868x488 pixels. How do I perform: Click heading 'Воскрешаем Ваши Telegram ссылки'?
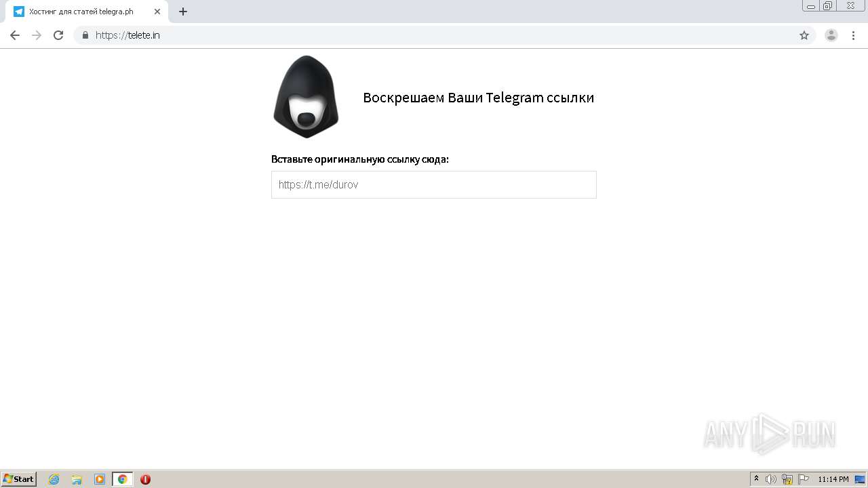pos(479,98)
